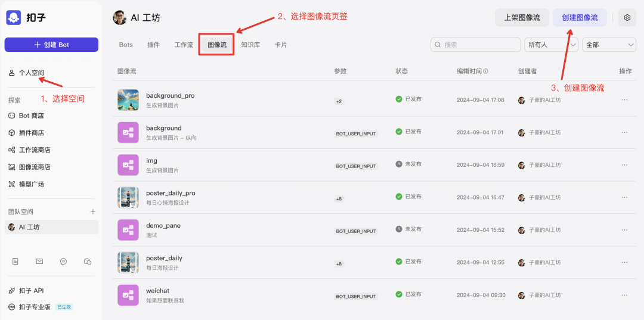Expand the +2 parameters of background_pro

339,101
